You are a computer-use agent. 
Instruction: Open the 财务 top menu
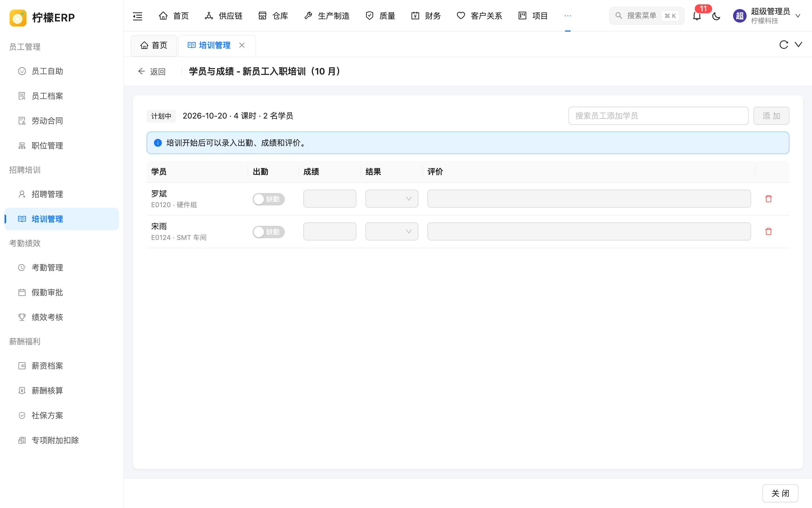coord(426,16)
